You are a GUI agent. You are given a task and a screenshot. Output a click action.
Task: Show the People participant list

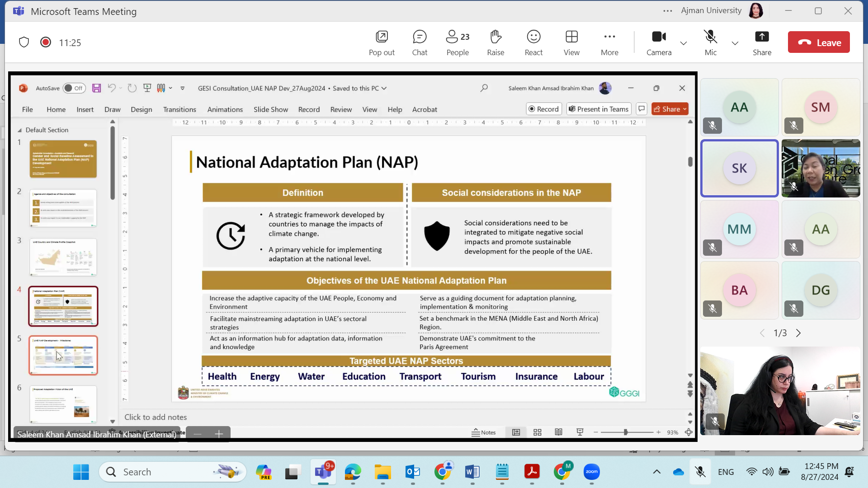point(457,42)
